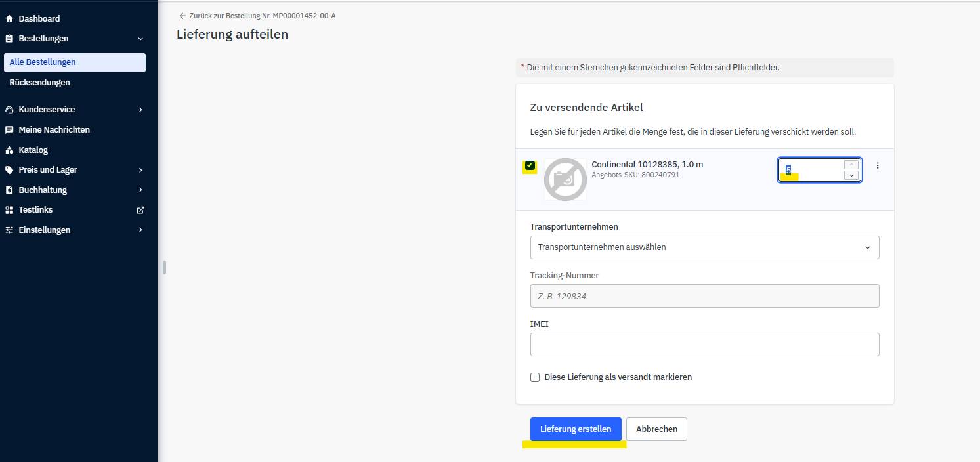Click into the IMEI input field
Image resolution: width=980 pixels, height=462 pixels.
click(704, 345)
